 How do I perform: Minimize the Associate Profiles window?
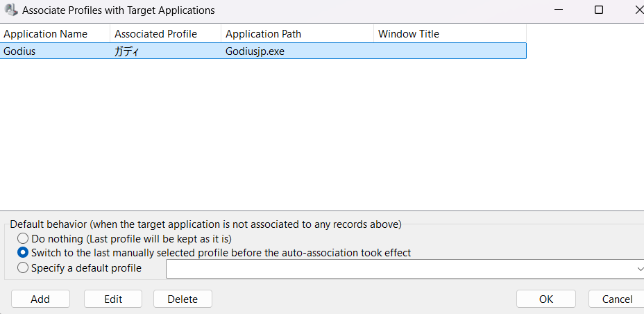pos(559,10)
